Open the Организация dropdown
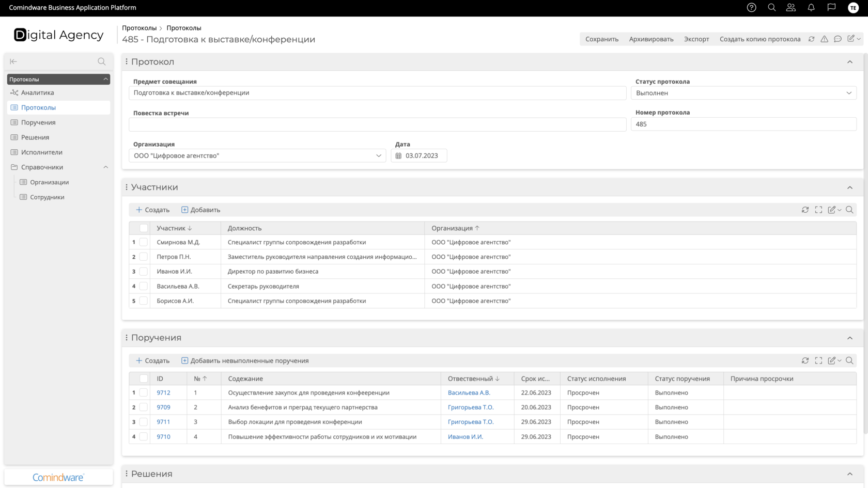This screenshot has height=488, width=868. click(257, 156)
